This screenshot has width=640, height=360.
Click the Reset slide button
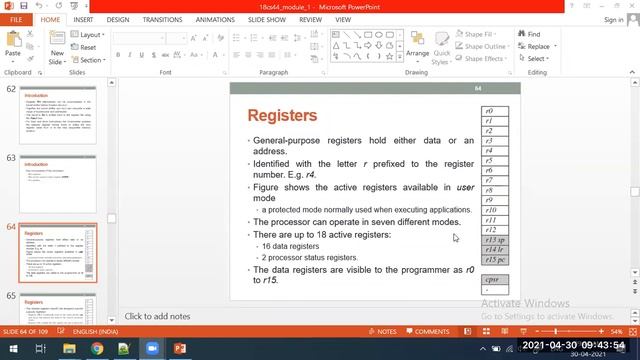tap(84, 47)
